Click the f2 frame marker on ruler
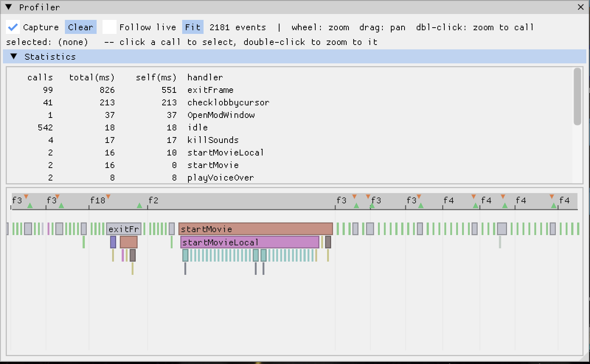 point(153,200)
